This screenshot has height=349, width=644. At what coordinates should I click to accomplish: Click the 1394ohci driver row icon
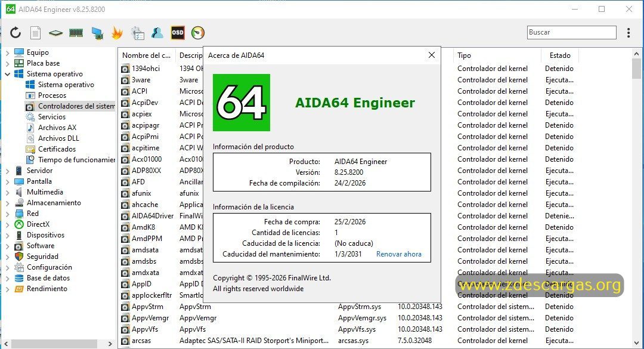click(x=125, y=69)
